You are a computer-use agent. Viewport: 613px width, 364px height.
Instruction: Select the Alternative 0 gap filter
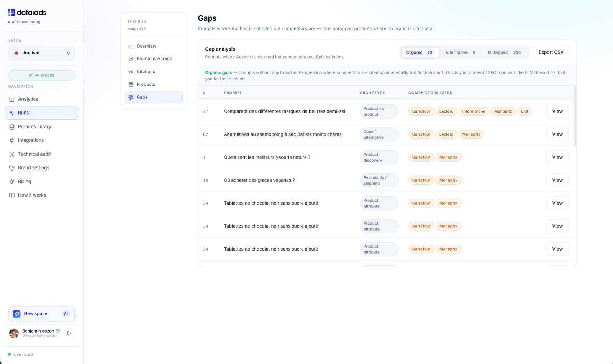[460, 52]
